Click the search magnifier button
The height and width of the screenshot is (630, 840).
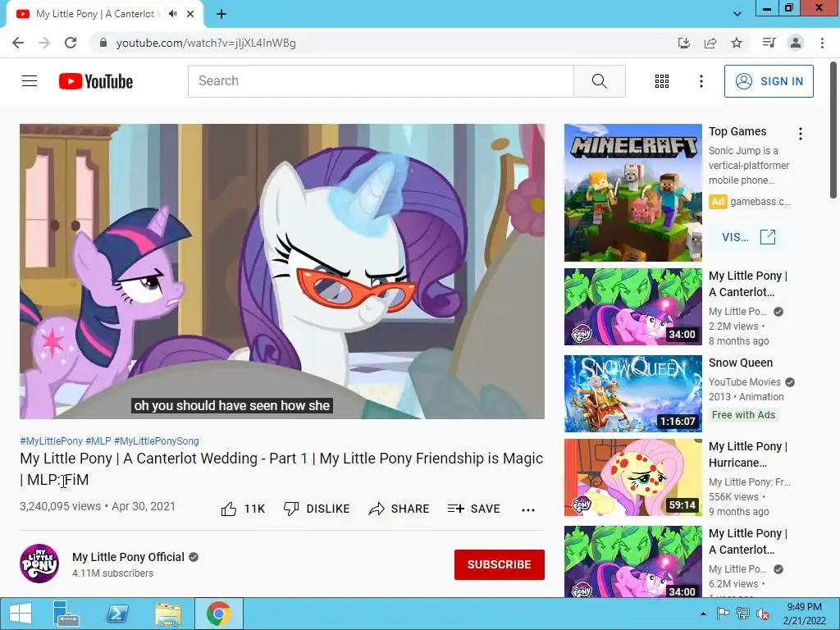(600, 81)
